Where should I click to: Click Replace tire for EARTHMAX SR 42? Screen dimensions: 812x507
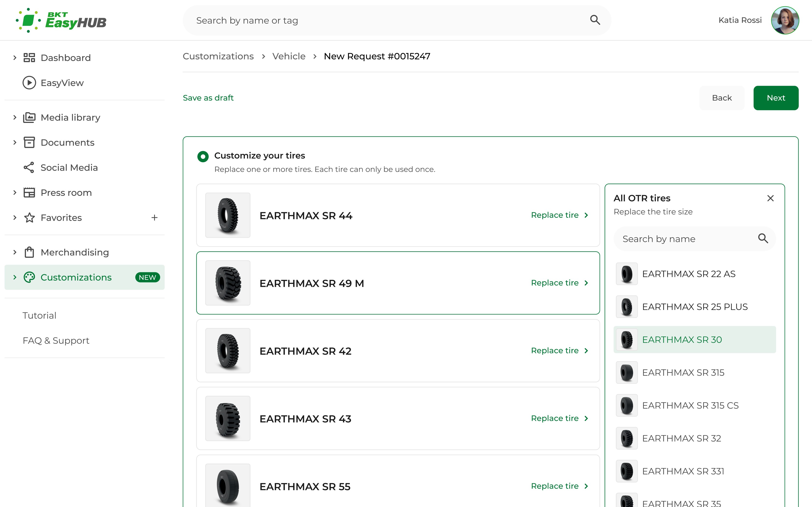tap(560, 350)
